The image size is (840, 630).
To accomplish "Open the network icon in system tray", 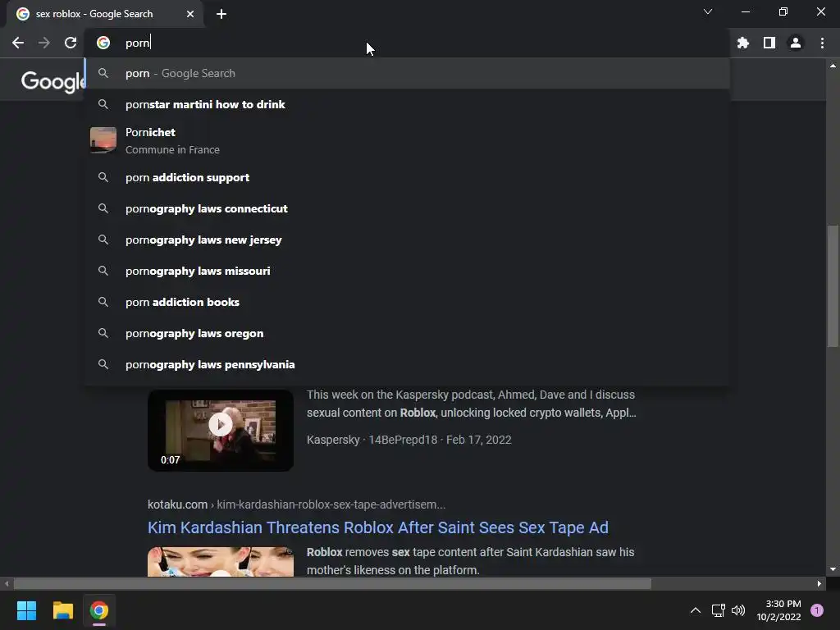I will pos(718,610).
